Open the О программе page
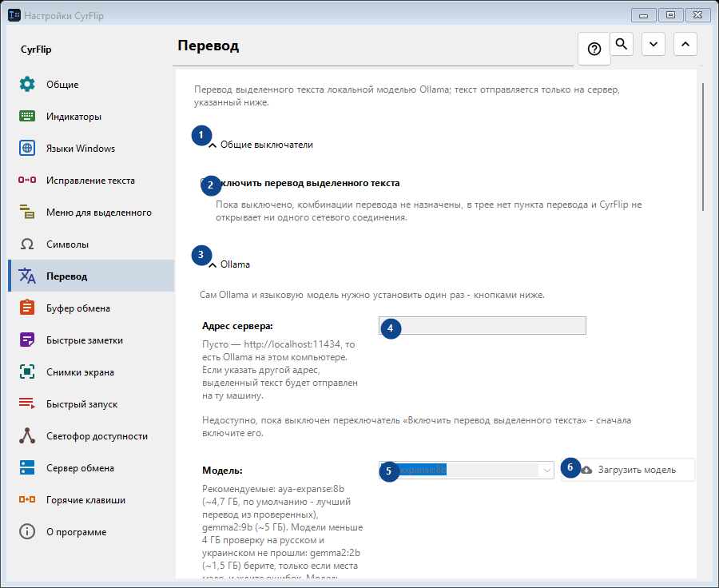This screenshot has height=588, width=719. 91,532
